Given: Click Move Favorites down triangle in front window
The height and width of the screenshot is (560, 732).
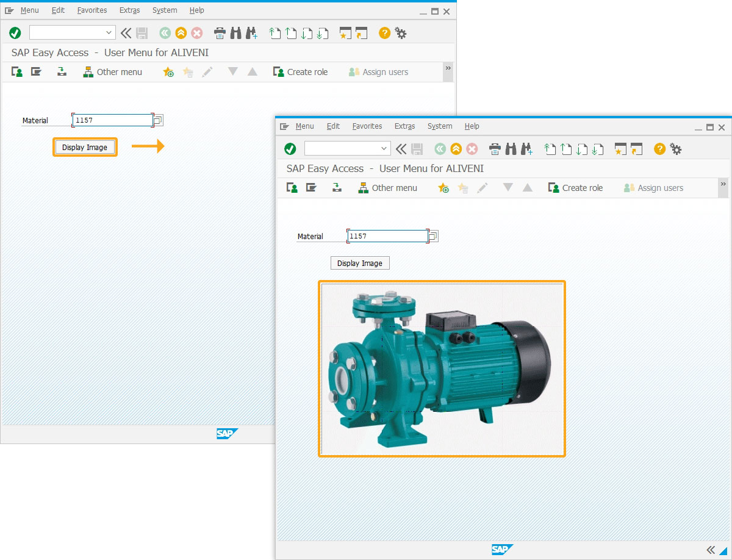Looking at the screenshot, I should [x=508, y=188].
